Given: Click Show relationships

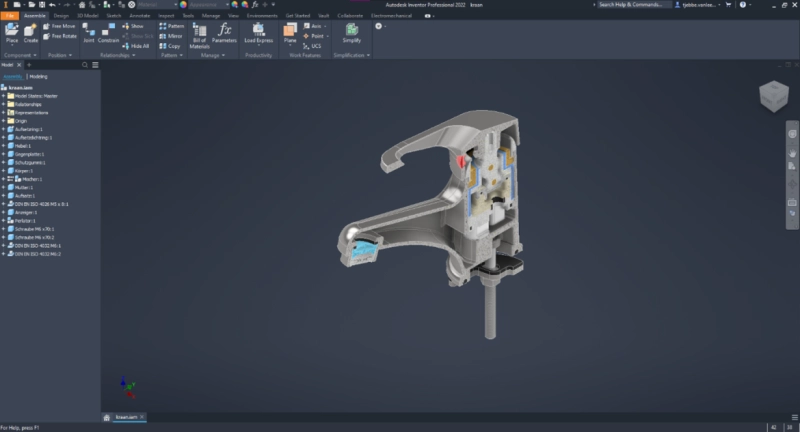Looking at the screenshot, I should [x=133, y=26].
